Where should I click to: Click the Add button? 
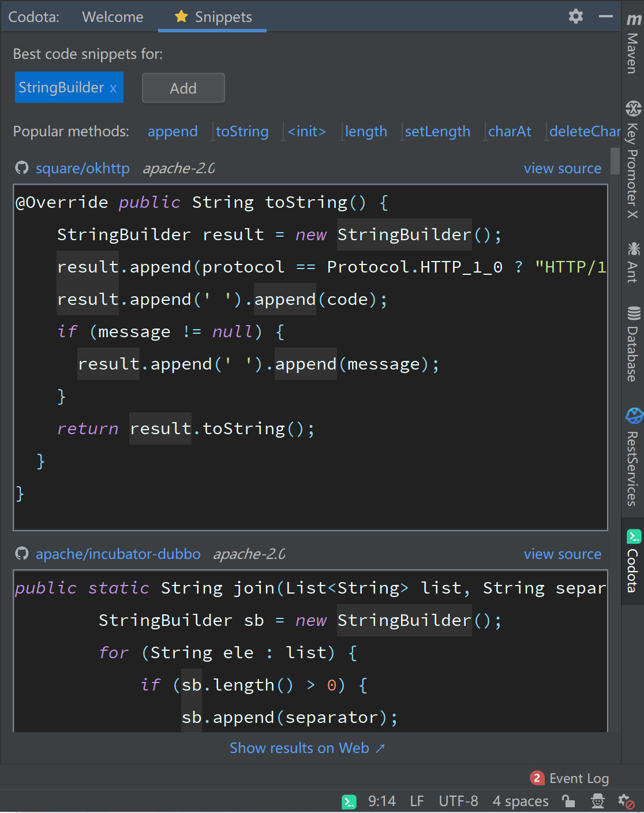[x=184, y=88]
